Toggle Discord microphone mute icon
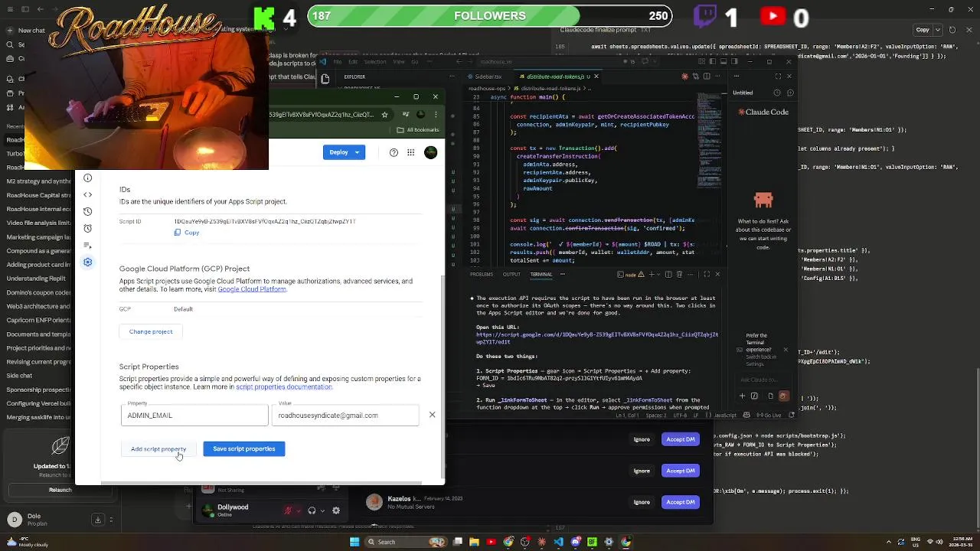Screen dimensions: 980x551 click(x=288, y=510)
